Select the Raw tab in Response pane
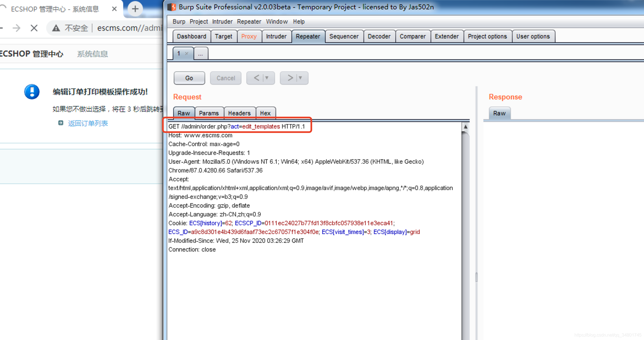The width and height of the screenshot is (644, 340). click(499, 113)
